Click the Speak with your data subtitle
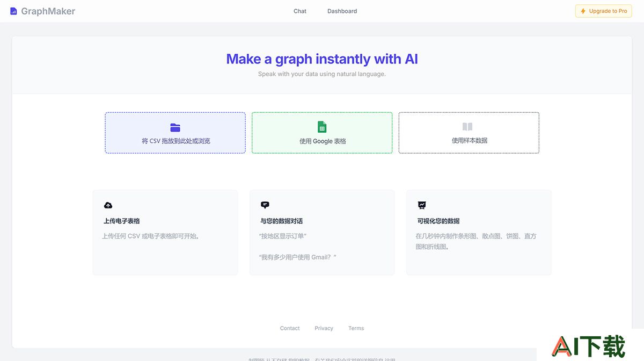This screenshot has height=361, width=644. [322, 74]
